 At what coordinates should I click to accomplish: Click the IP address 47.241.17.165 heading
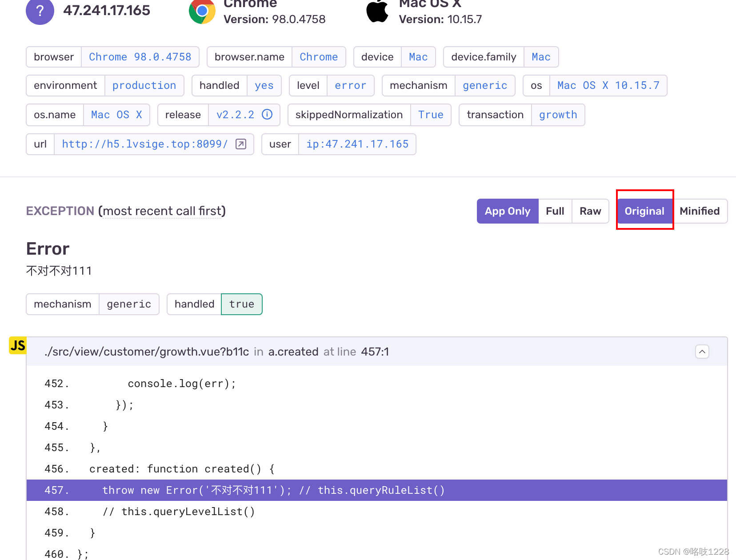pyautogui.click(x=107, y=10)
